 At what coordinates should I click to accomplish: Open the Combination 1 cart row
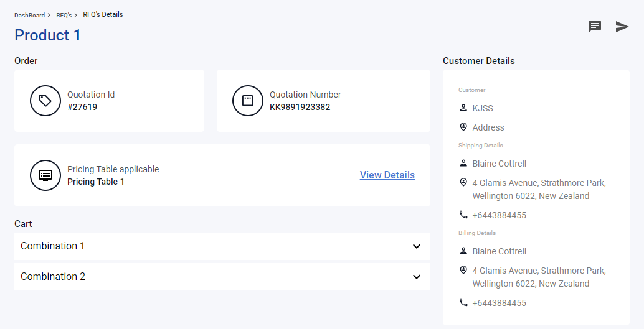(x=222, y=246)
